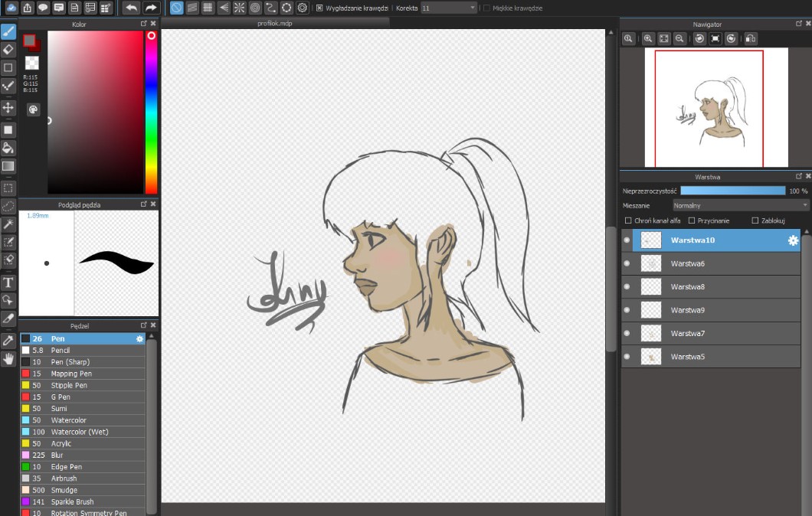This screenshot has height=516, width=812.
Task: Click the Undo arrow in top toolbar
Action: (131, 8)
